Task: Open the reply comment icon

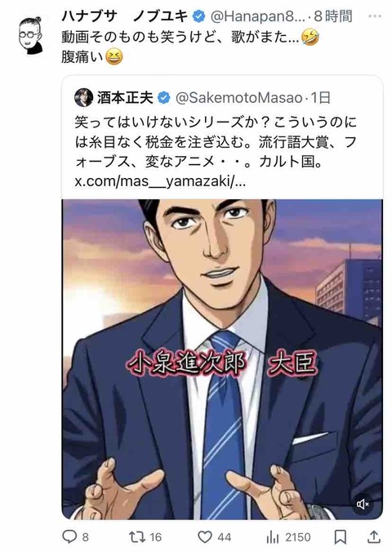Action: (x=69, y=536)
